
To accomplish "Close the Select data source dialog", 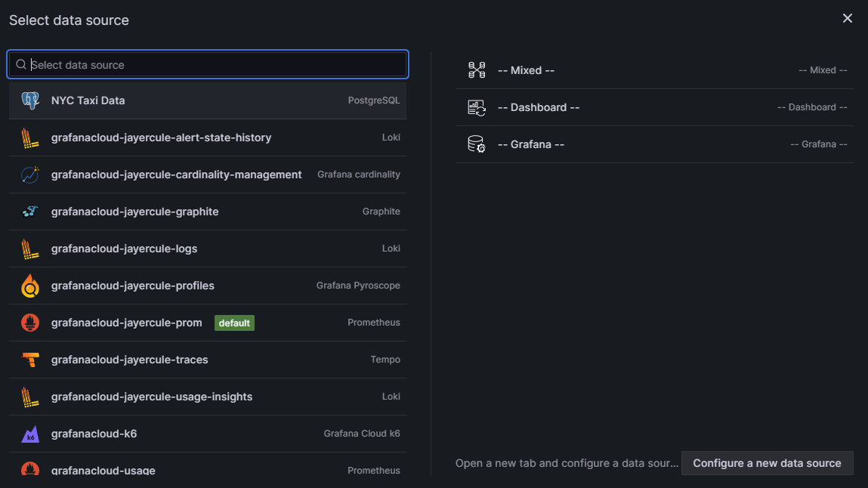I will (x=848, y=18).
